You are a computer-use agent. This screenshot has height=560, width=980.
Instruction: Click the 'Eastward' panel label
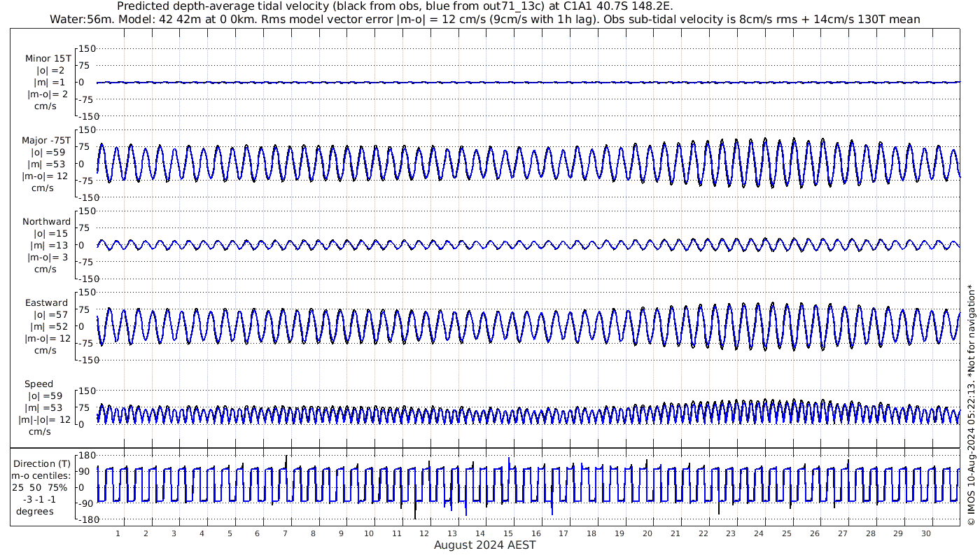tap(46, 303)
